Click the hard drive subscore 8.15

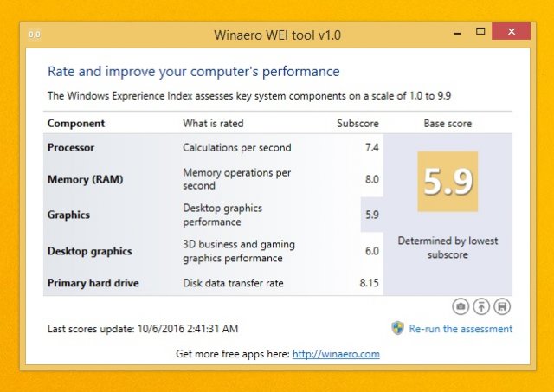(370, 283)
